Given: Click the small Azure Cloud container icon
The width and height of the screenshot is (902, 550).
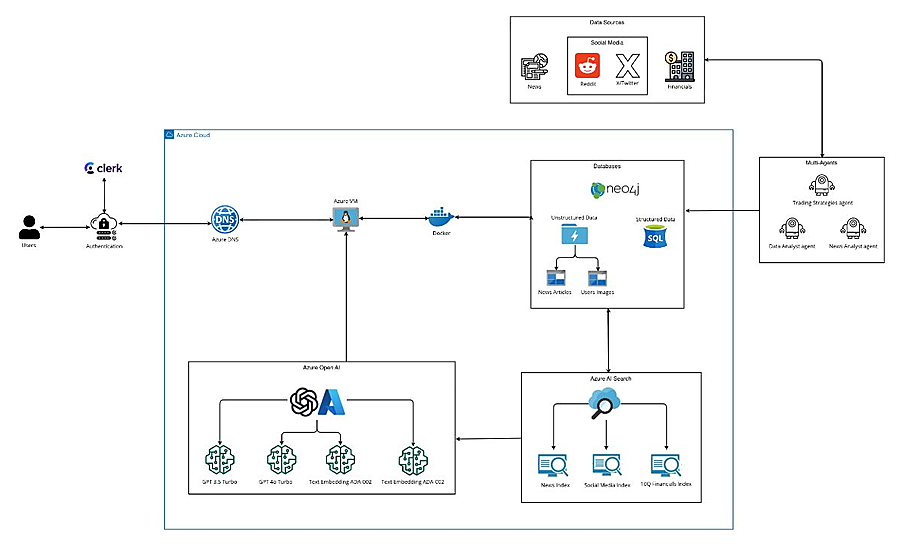Looking at the screenshot, I should coord(169,135).
